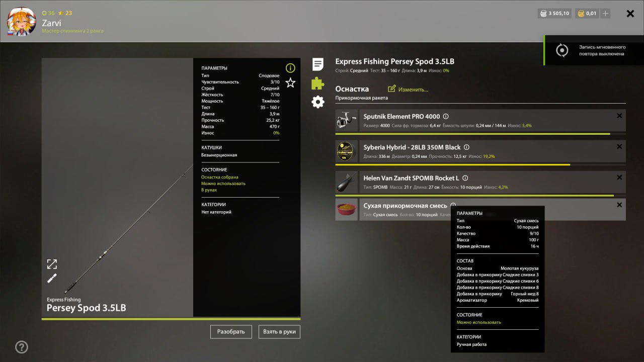Expand the rod preview to fullscreen

(52, 264)
